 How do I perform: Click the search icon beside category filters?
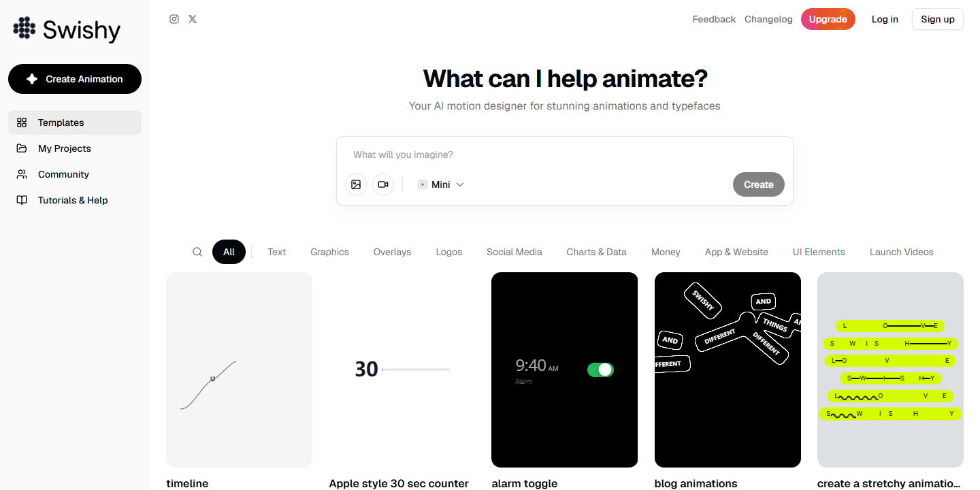197,252
